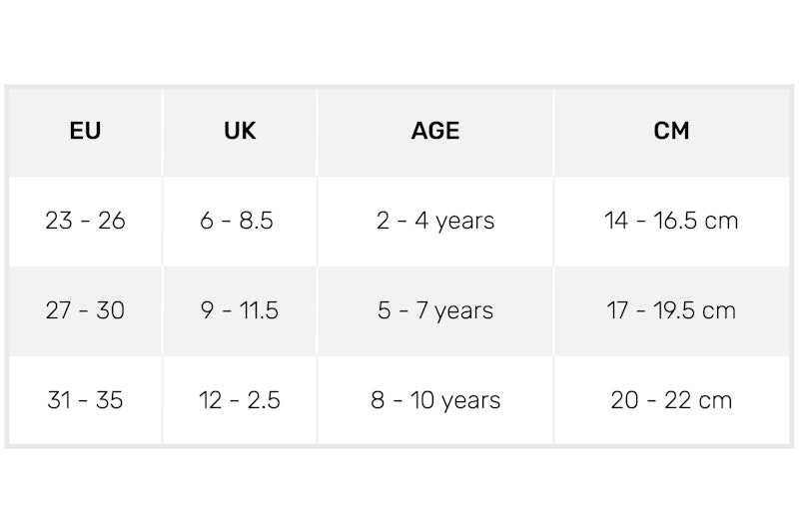Image resolution: width=799 pixels, height=532 pixels.
Task: Click the 2 - 4 years cell
Action: point(435,221)
